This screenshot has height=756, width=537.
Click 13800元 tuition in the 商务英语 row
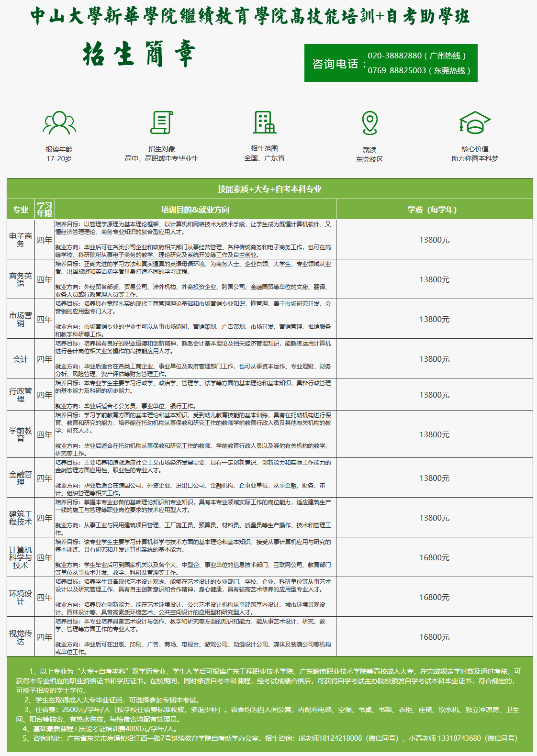[435, 279]
